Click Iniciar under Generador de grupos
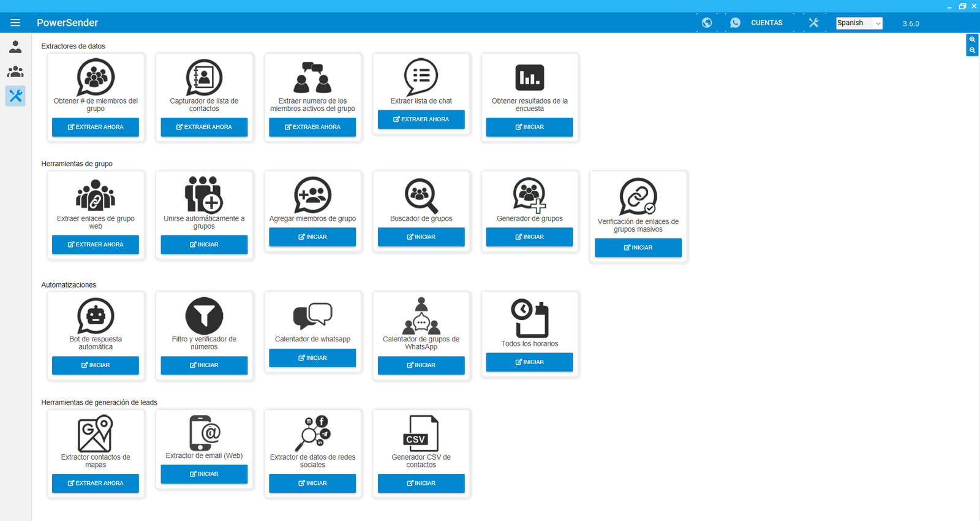Viewport: 980px width, 521px height. 530,237
